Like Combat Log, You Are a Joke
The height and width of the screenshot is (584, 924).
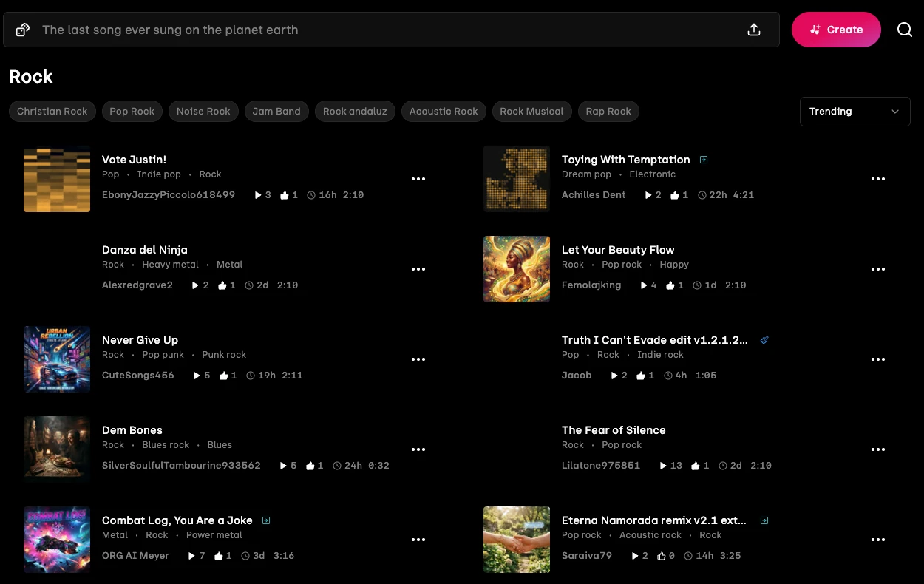click(219, 556)
